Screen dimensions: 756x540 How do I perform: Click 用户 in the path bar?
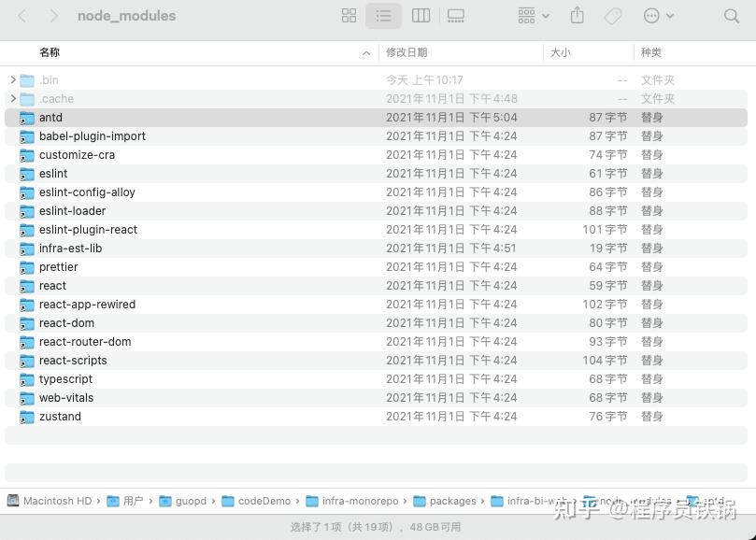[x=125, y=501]
